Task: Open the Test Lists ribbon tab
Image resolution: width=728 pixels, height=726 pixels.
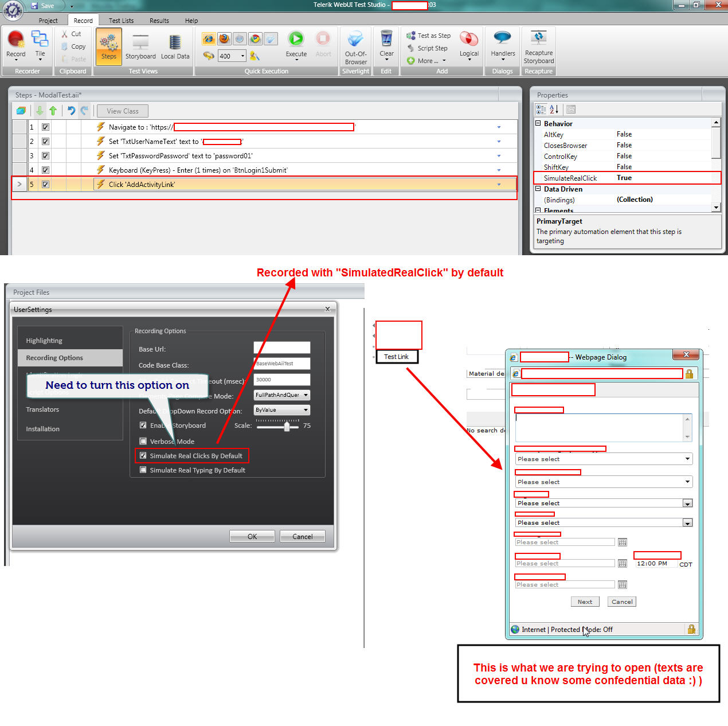Action: click(121, 21)
